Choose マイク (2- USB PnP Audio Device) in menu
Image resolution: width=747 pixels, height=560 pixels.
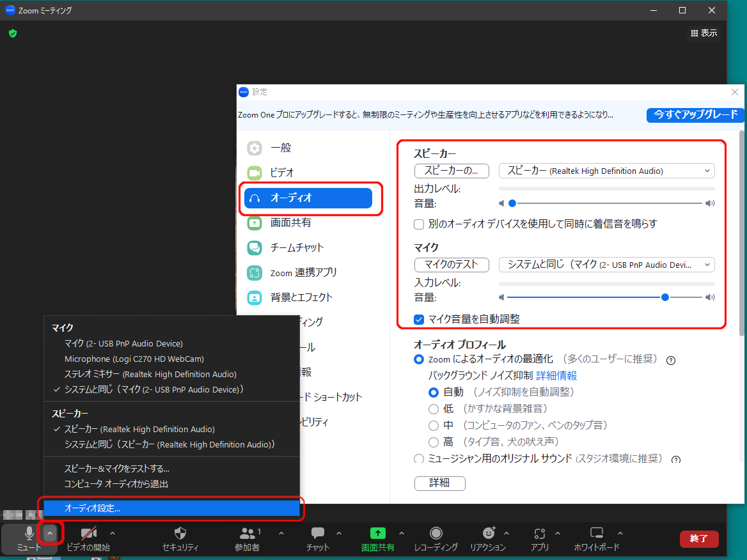click(x=171, y=343)
